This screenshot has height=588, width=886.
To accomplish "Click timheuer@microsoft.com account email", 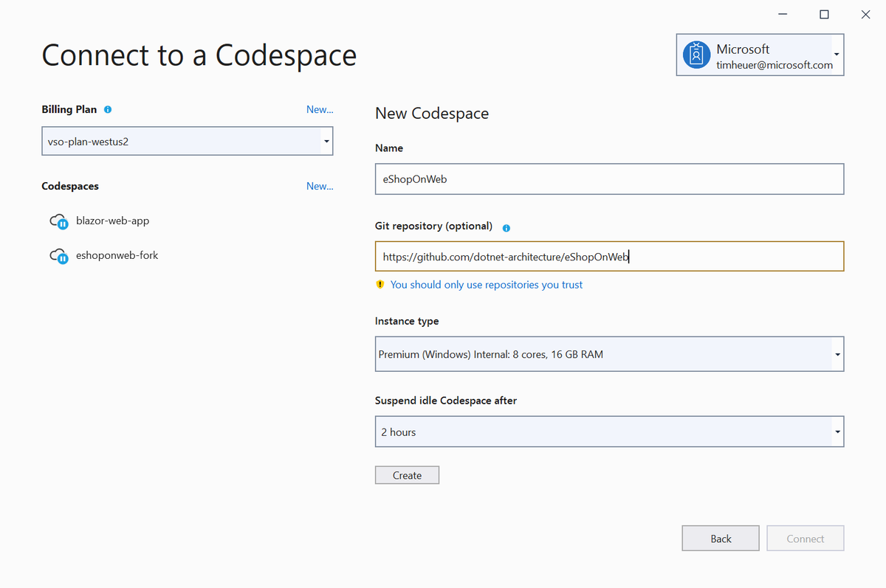I will [x=775, y=65].
